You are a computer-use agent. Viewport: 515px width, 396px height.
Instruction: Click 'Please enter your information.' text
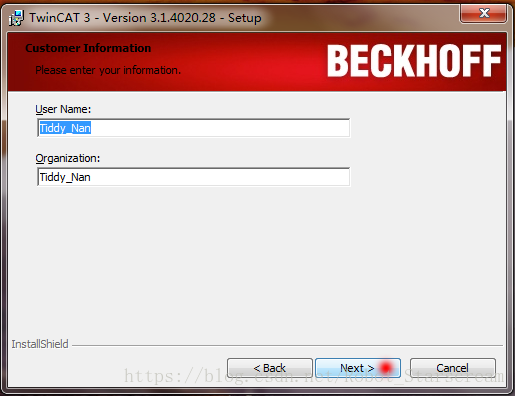click(108, 70)
